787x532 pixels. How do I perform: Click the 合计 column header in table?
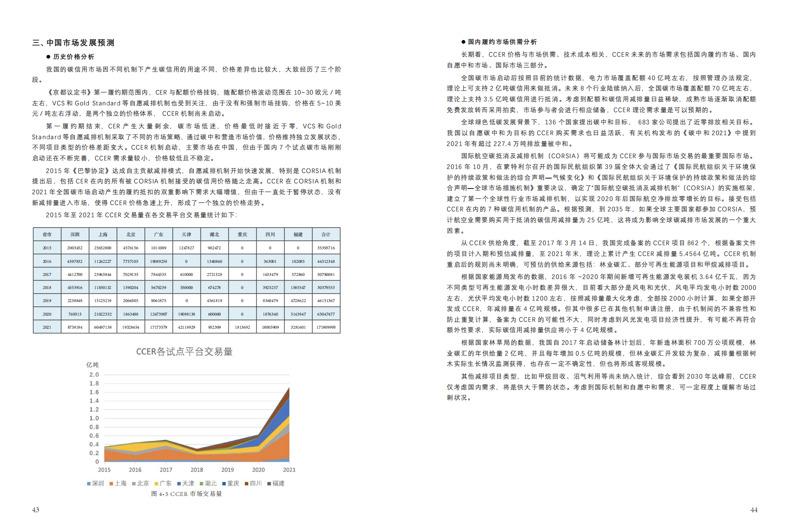[x=326, y=234]
